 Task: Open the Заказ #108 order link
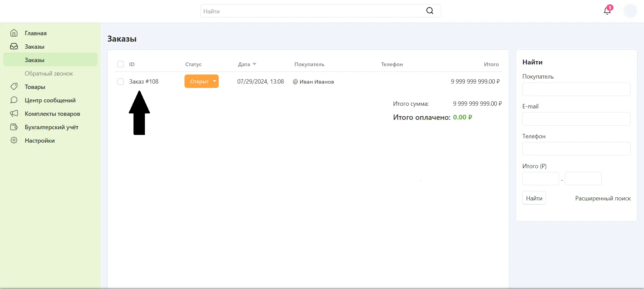pos(144,82)
